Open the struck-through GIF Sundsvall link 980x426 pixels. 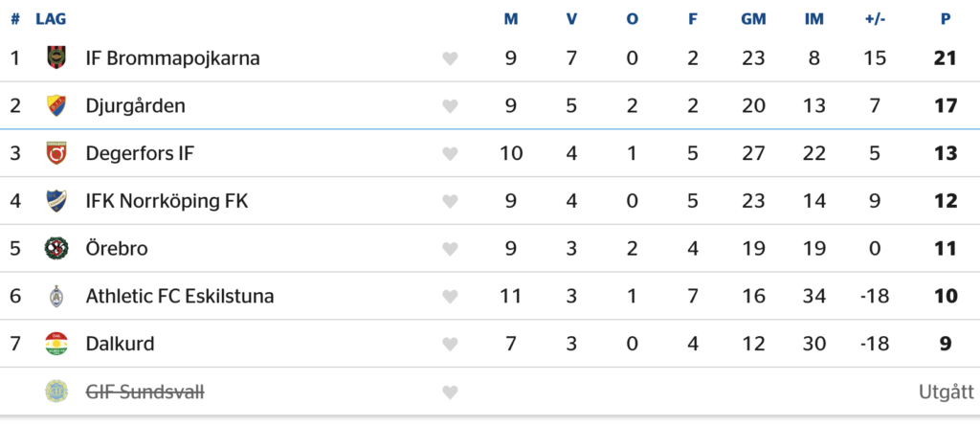click(145, 392)
